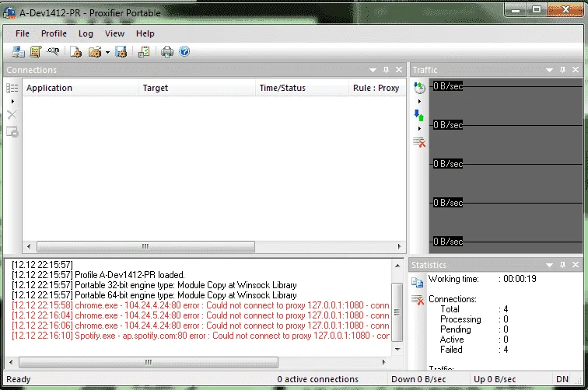The image size is (588, 390).
Task: Open the Name Resolution .com icon
Action: pyautogui.click(x=53, y=51)
